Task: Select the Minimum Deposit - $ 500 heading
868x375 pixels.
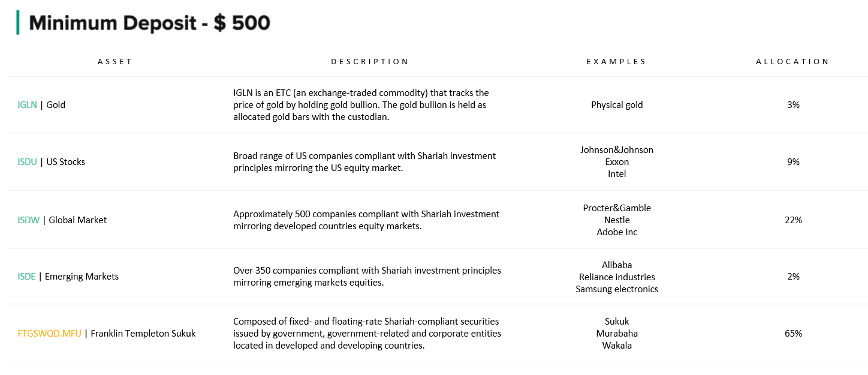Action: tap(150, 23)
